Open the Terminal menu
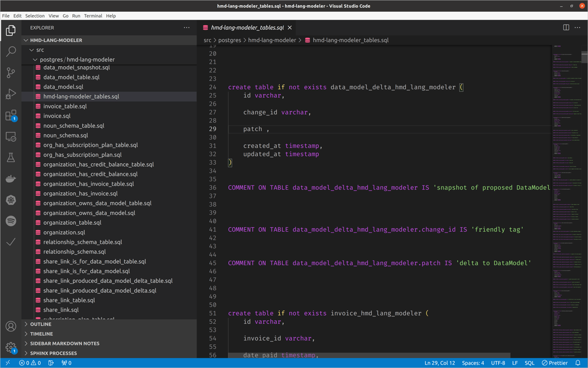Image resolution: width=588 pixels, height=368 pixels. 93,15
